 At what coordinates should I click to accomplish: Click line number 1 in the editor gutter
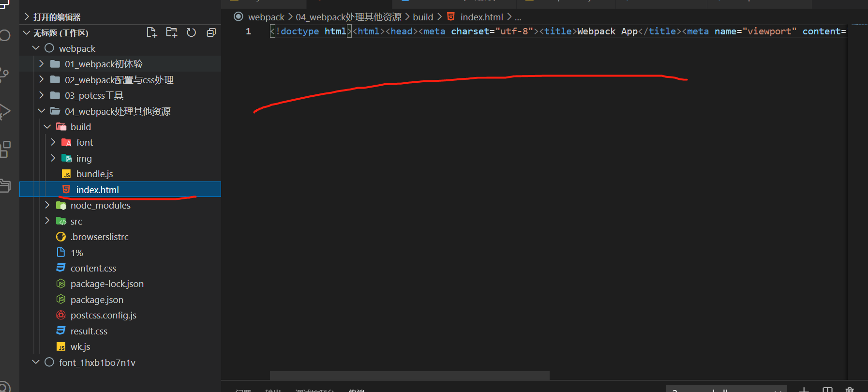coord(248,31)
